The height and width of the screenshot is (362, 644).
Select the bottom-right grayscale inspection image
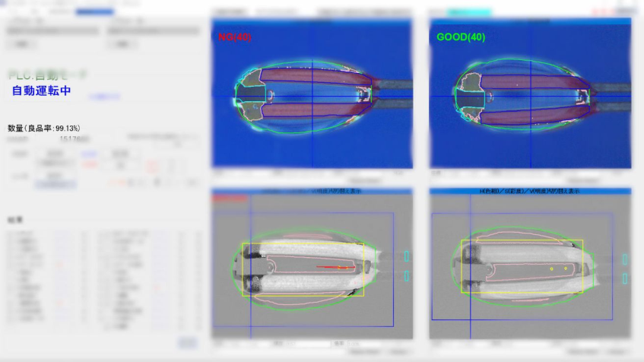point(530,266)
